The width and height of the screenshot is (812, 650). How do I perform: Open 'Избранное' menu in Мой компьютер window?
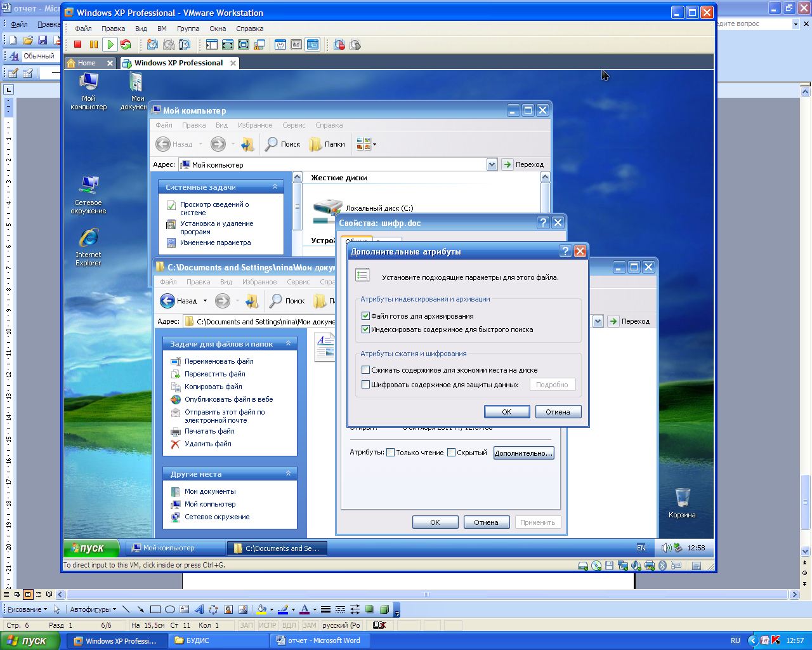tap(255, 125)
